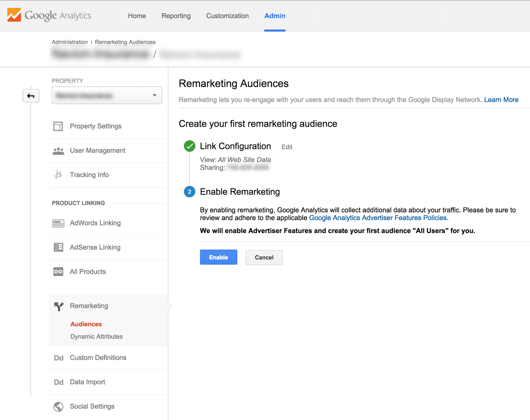Click Edit next to Link Configuration

287,147
